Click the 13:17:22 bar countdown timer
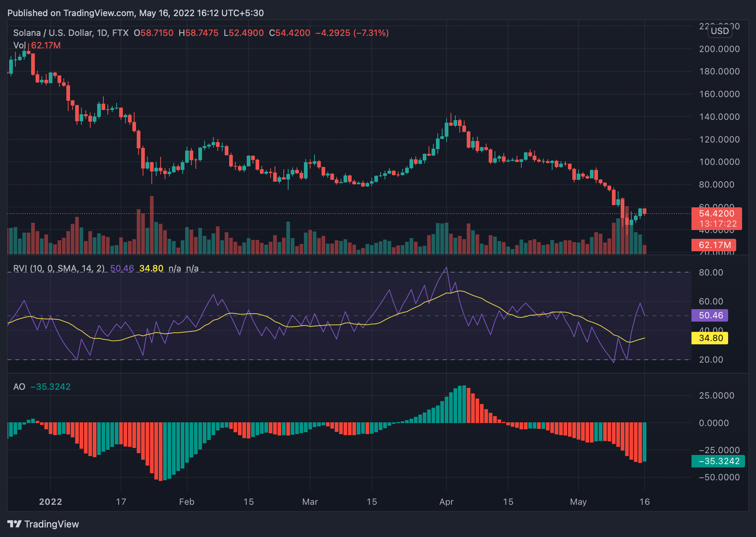The height and width of the screenshot is (537, 756). coord(718,224)
